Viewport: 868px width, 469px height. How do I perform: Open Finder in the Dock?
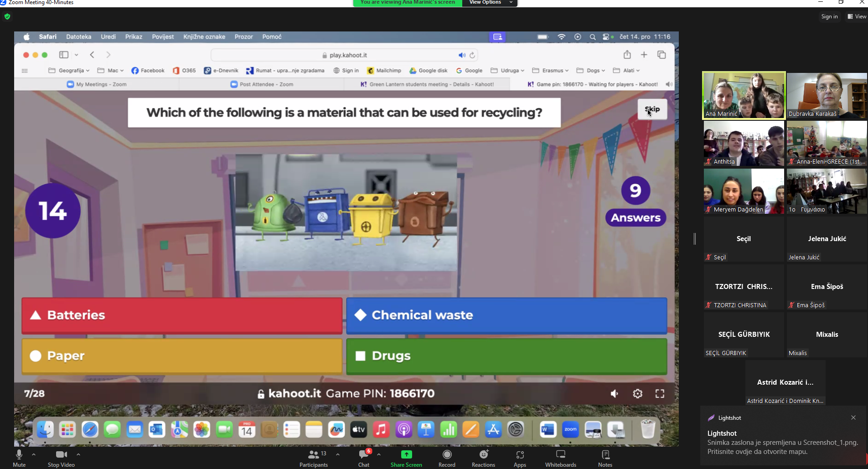click(x=45, y=429)
